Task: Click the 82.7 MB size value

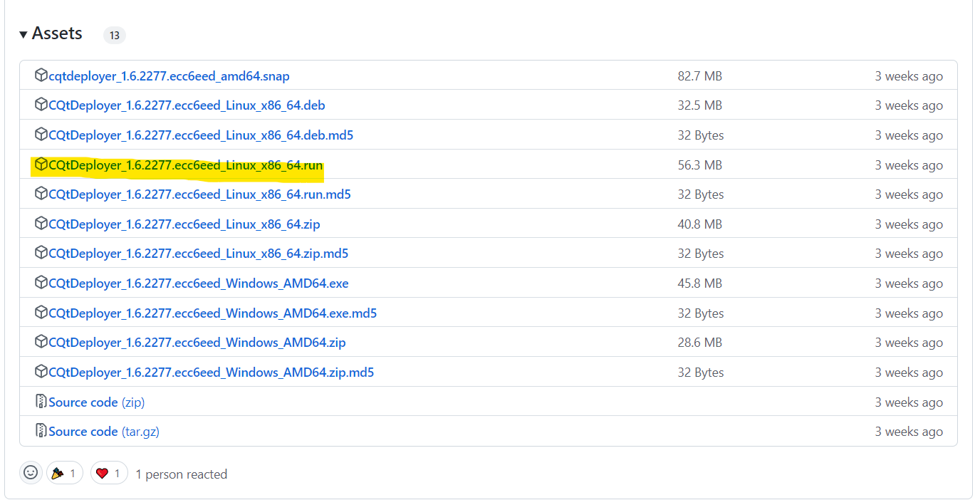Action: pyautogui.click(x=699, y=76)
